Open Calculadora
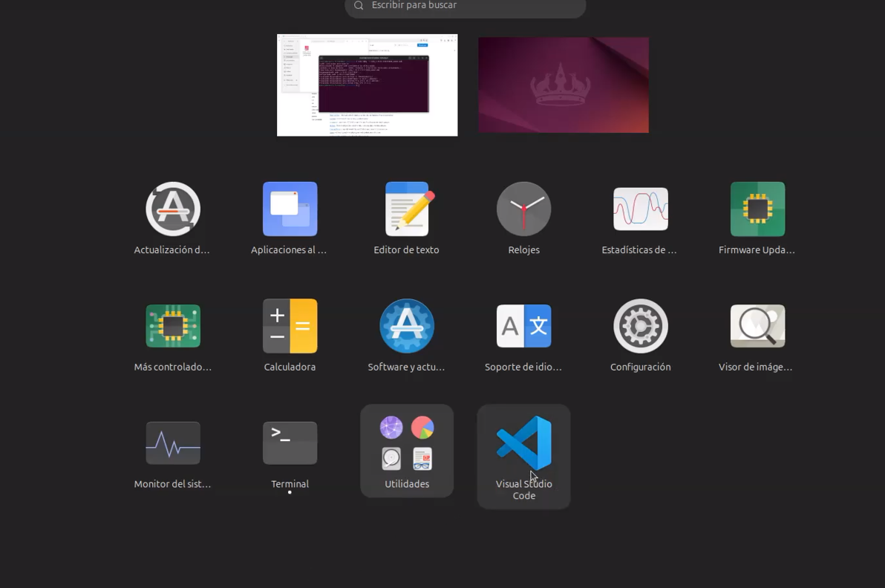 tap(290, 325)
